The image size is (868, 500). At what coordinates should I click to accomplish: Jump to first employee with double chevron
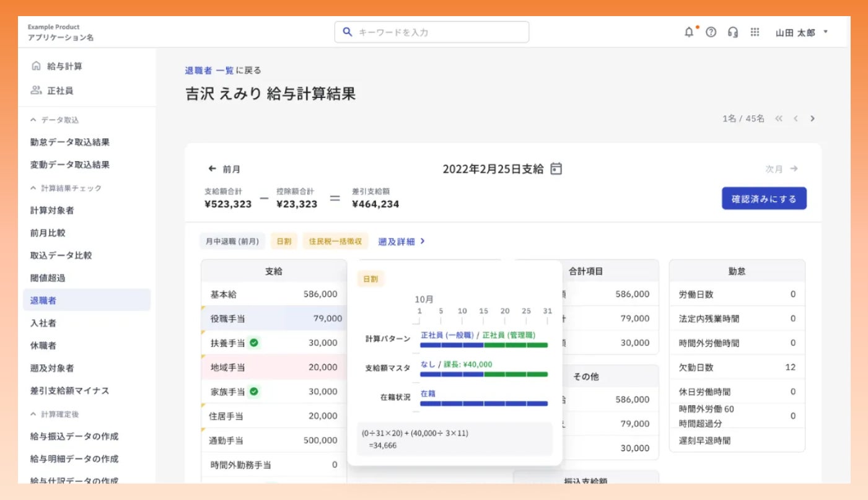pos(779,118)
